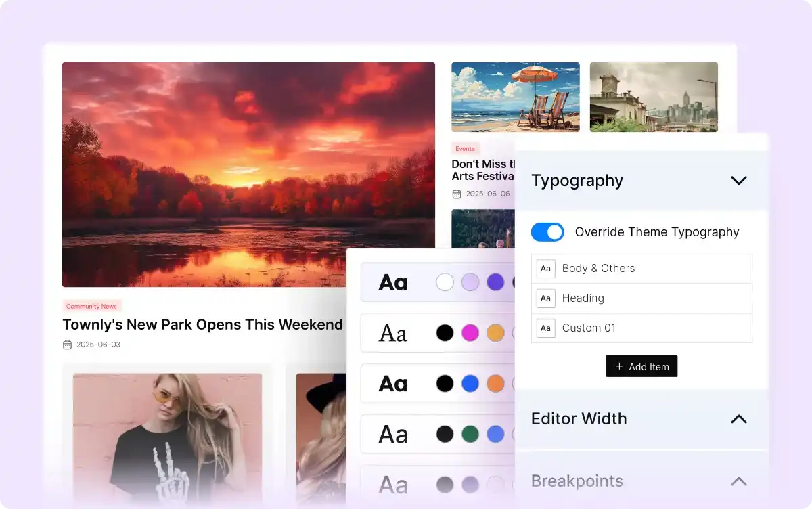Collapse the Typography section chevron
The height and width of the screenshot is (509, 812).
(x=739, y=181)
